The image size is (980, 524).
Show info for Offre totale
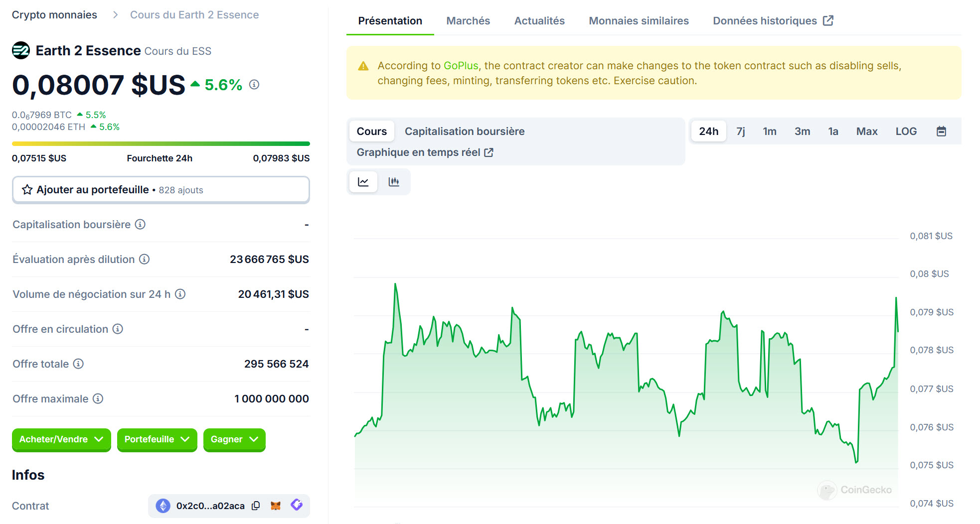coord(78,364)
